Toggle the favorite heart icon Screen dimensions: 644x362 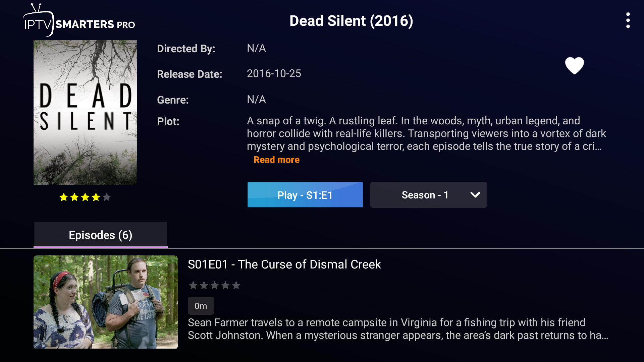tap(574, 65)
